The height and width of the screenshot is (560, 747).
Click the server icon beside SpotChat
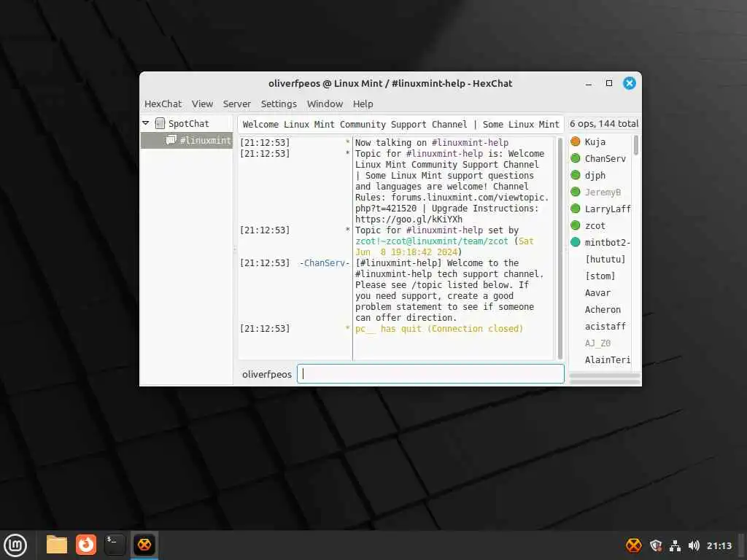[x=160, y=124]
